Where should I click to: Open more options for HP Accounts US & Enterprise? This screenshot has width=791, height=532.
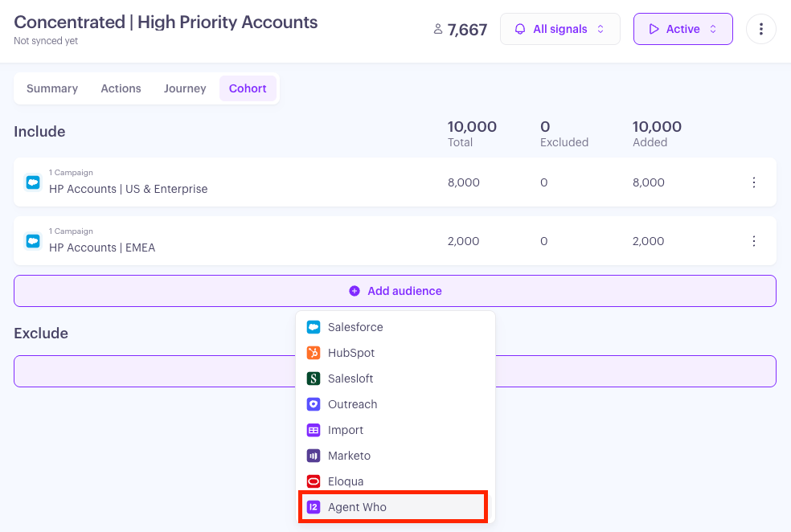pyautogui.click(x=754, y=182)
